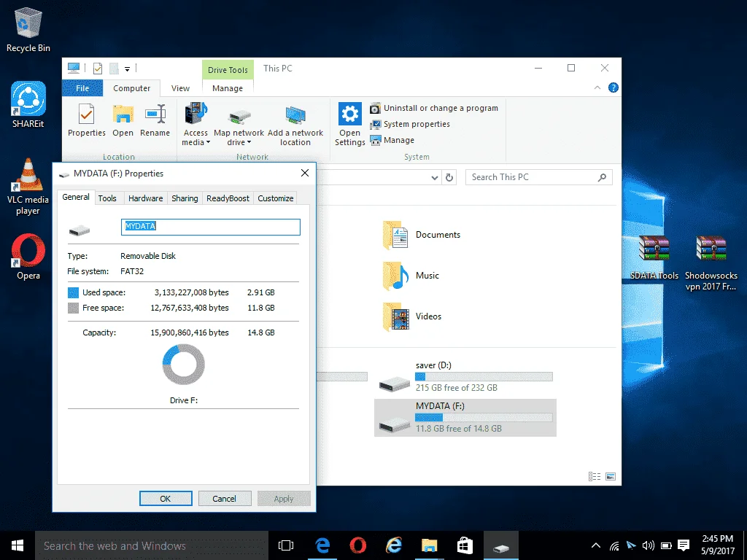Collapse the ribbon with chevron

tap(597, 87)
